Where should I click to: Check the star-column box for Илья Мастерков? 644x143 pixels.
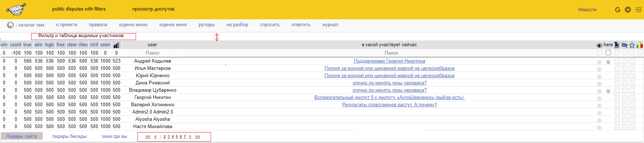(632, 69)
